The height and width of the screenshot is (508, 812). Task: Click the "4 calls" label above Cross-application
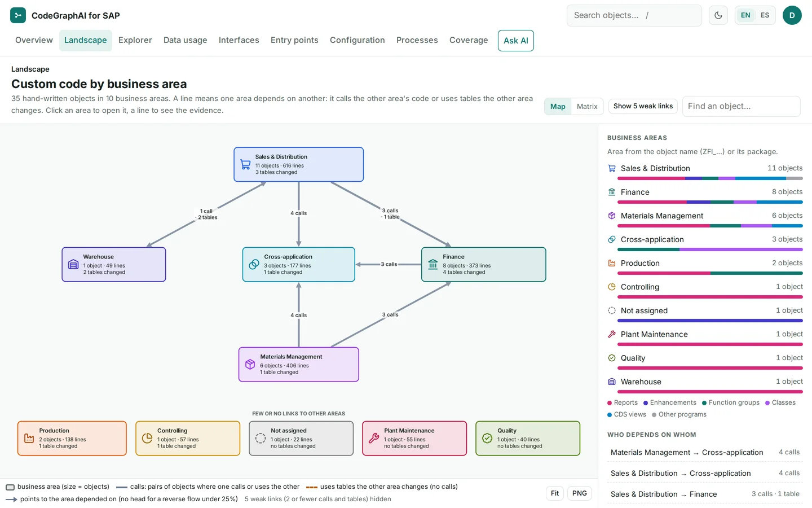299,213
